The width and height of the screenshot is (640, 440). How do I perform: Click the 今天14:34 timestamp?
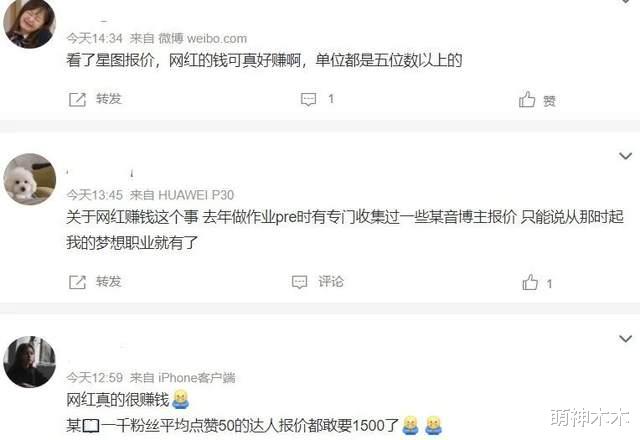tap(94, 38)
